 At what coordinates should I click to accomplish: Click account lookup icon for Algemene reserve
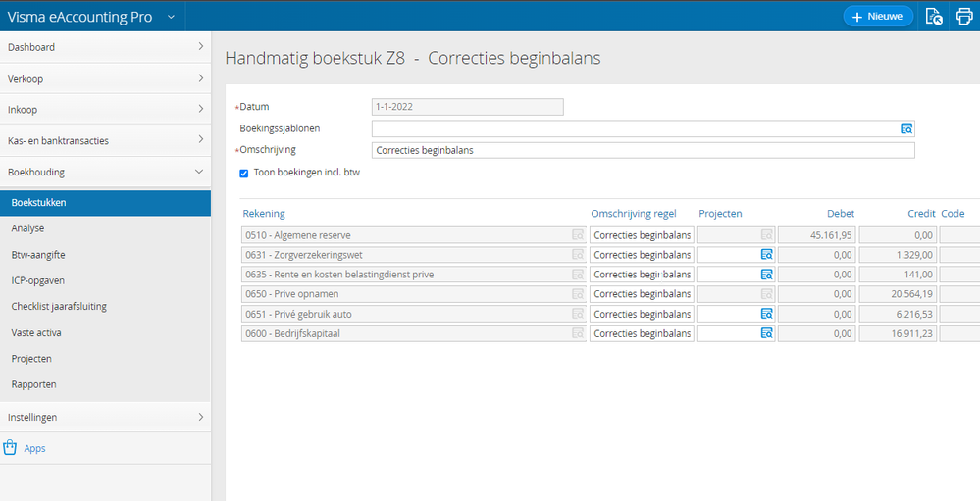578,235
